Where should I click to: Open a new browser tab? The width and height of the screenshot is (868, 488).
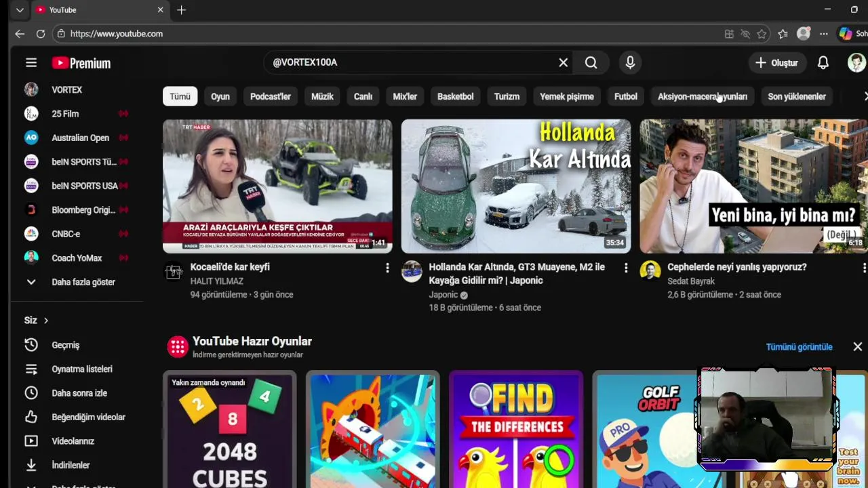click(181, 10)
